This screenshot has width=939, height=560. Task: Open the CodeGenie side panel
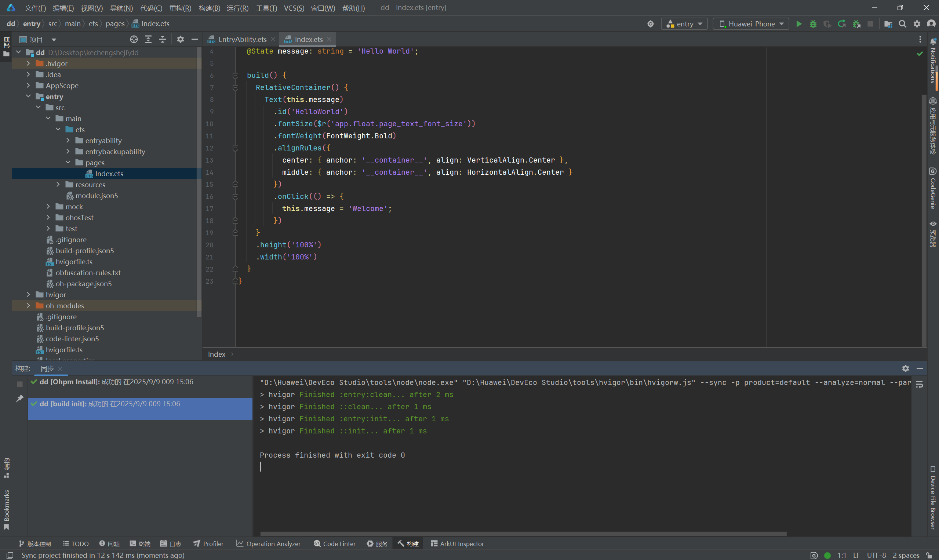pos(933,188)
